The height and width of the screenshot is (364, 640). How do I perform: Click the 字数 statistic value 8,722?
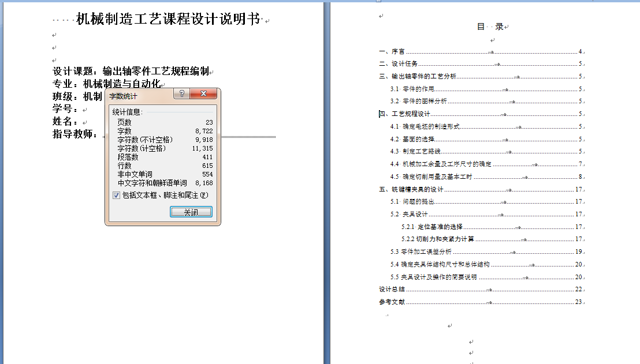pyautogui.click(x=206, y=131)
